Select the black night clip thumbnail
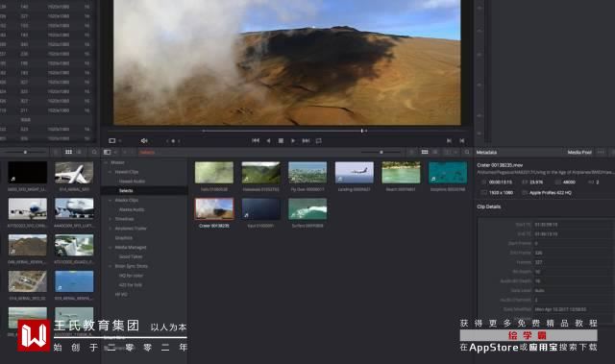Viewport: 615px width, 364px height. pyautogui.click(x=28, y=173)
